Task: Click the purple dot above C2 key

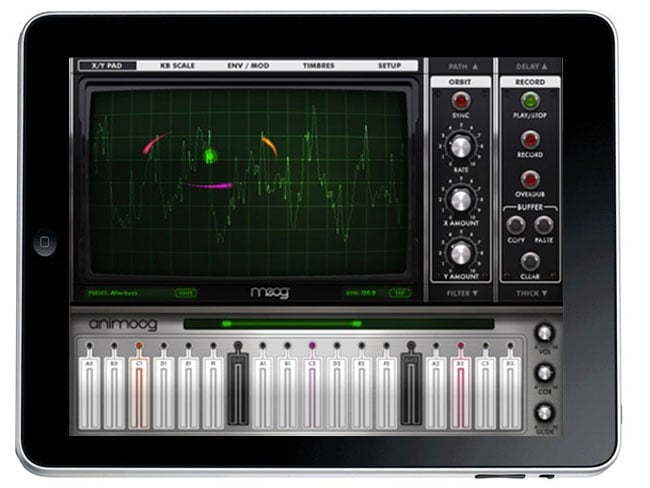Action: click(312, 345)
